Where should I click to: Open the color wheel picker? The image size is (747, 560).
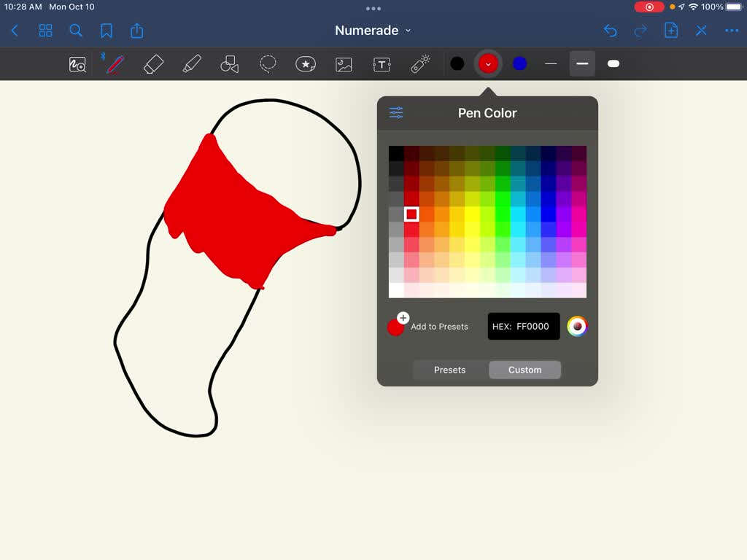tap(578, 326)
